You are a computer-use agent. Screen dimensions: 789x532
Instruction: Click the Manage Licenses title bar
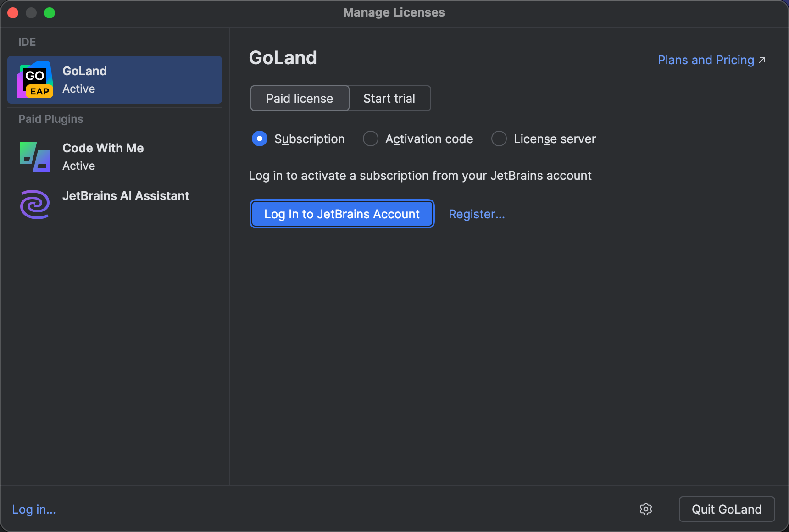click(394, 12)
